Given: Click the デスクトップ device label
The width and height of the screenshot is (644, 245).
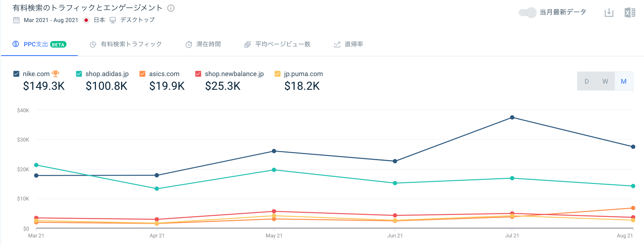Looking at the screenshot, I should tap(137, 20).
